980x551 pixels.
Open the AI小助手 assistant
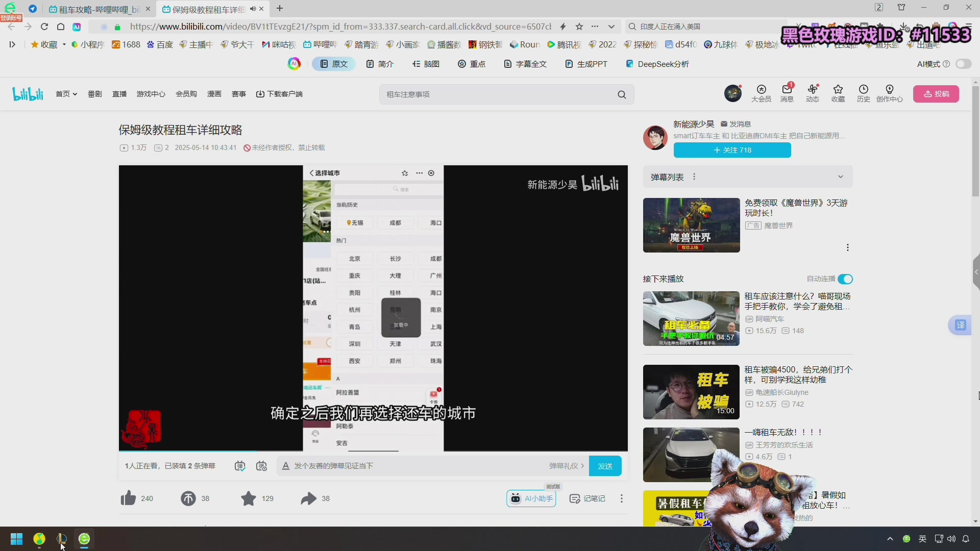(x=531, y=498)
